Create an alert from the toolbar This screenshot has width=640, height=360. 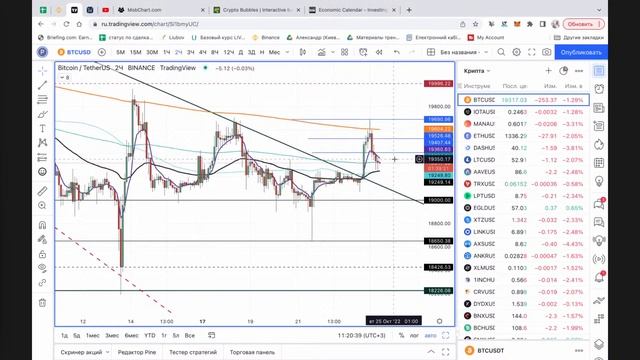point(363,52)
